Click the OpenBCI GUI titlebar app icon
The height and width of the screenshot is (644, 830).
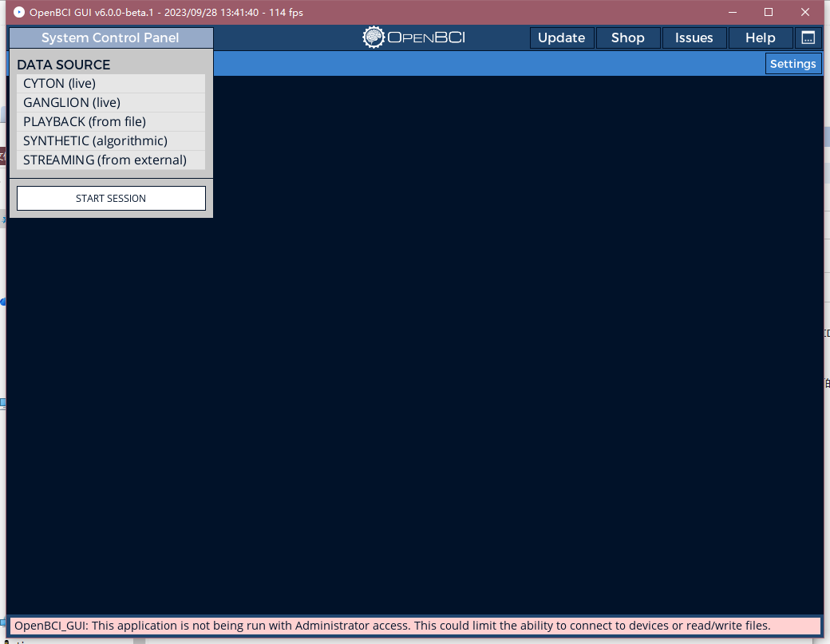19,12
